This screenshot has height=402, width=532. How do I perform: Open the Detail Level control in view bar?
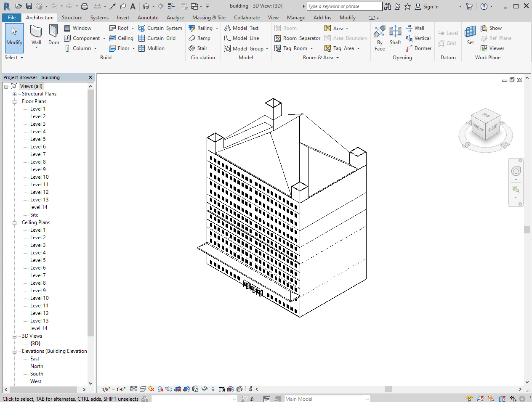tap(134, 389)
